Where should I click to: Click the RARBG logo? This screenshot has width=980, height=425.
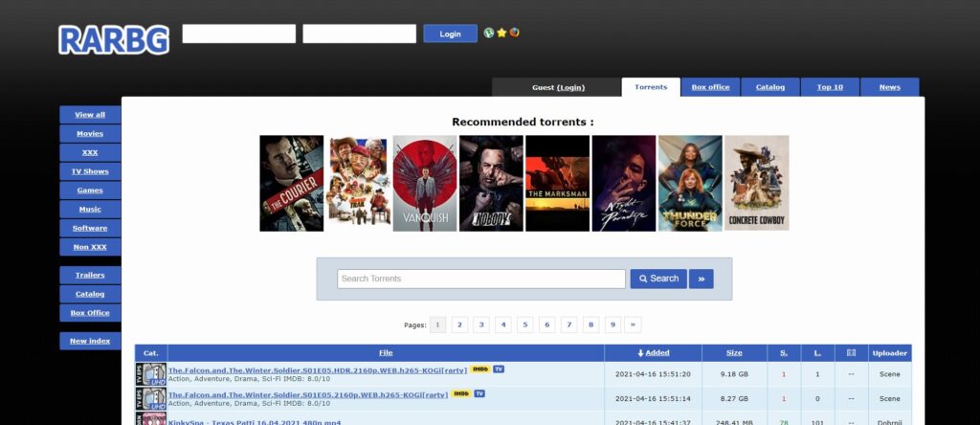(x=114, y=39)
